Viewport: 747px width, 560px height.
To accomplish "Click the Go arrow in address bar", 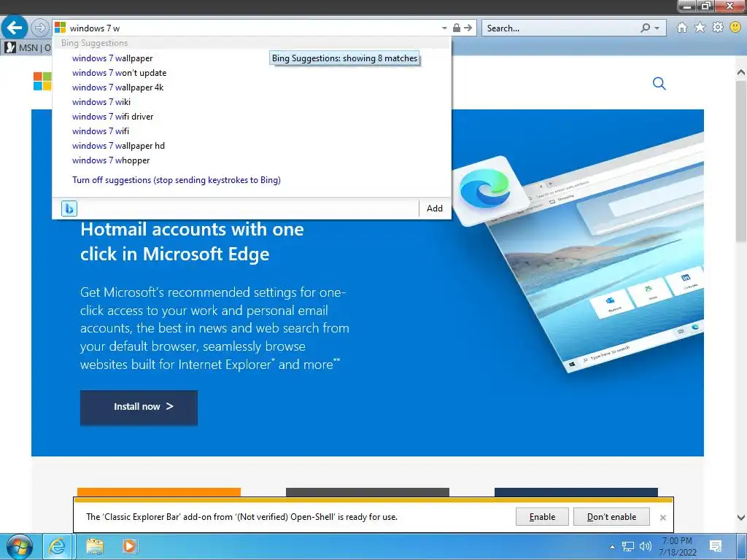I will 468,28.
